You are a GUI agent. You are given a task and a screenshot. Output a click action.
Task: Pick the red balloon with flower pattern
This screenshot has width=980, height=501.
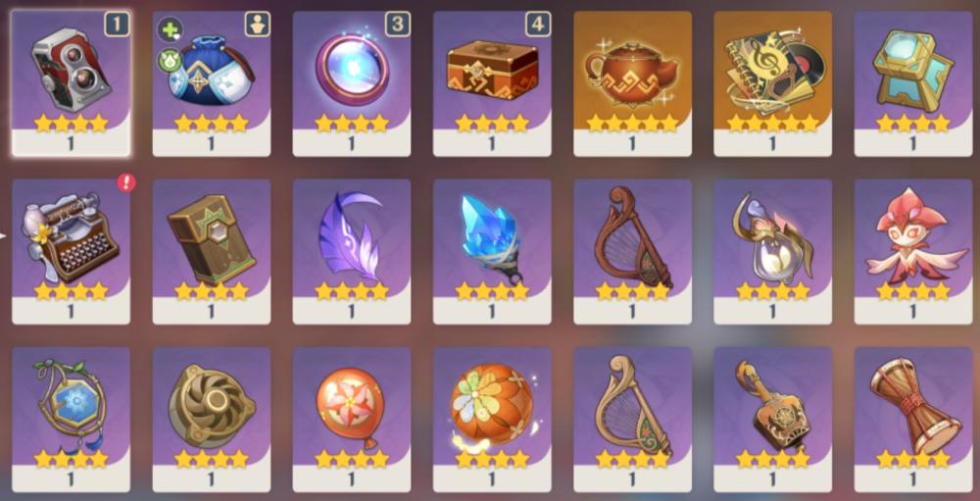351,420
